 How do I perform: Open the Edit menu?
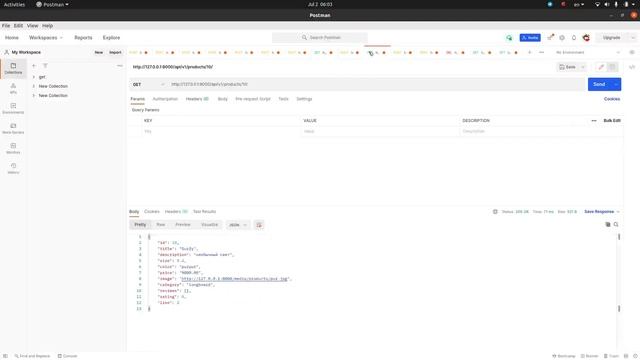(18, 26)
